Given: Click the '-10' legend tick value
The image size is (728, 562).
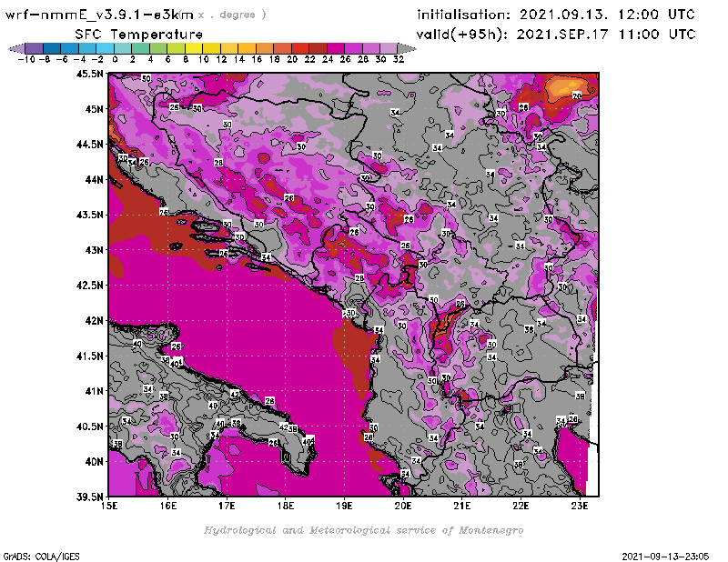Looking at the screenshot, I should [x=26, y=59].
